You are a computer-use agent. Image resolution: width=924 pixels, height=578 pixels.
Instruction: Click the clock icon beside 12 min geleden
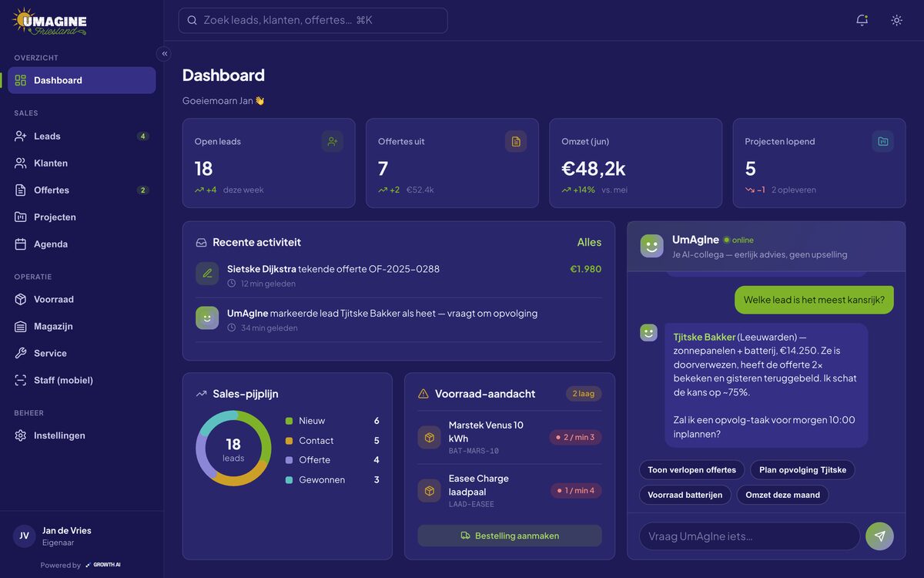(x=232, y=284)
